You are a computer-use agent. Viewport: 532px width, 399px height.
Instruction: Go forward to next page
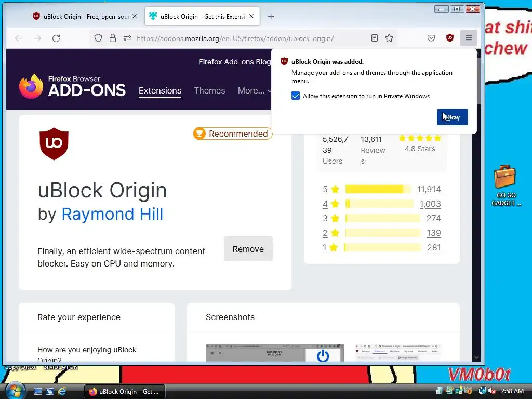coord(37,38)
